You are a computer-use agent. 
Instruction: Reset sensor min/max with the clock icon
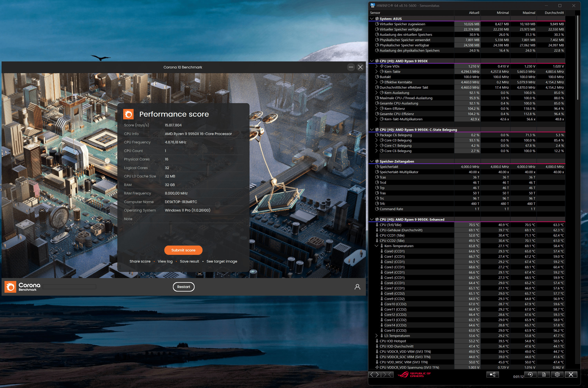[x=530, y=374]
